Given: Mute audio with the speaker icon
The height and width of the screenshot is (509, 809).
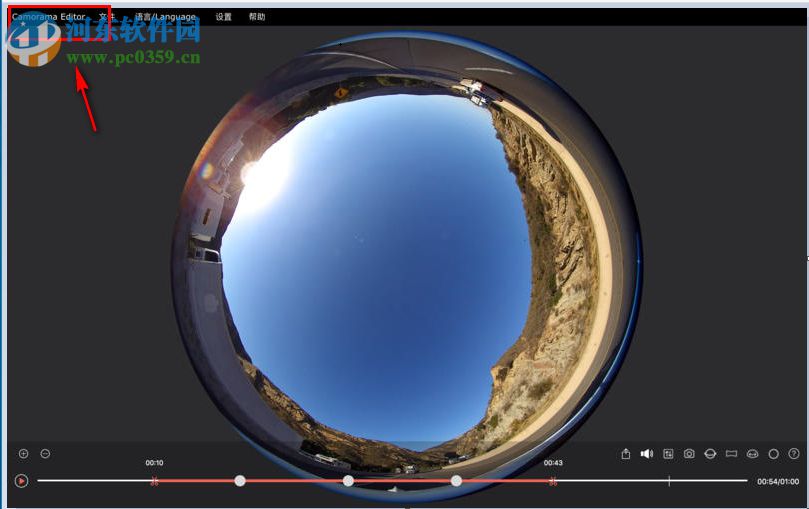Looking at the screenshot, I should (646, 454).
